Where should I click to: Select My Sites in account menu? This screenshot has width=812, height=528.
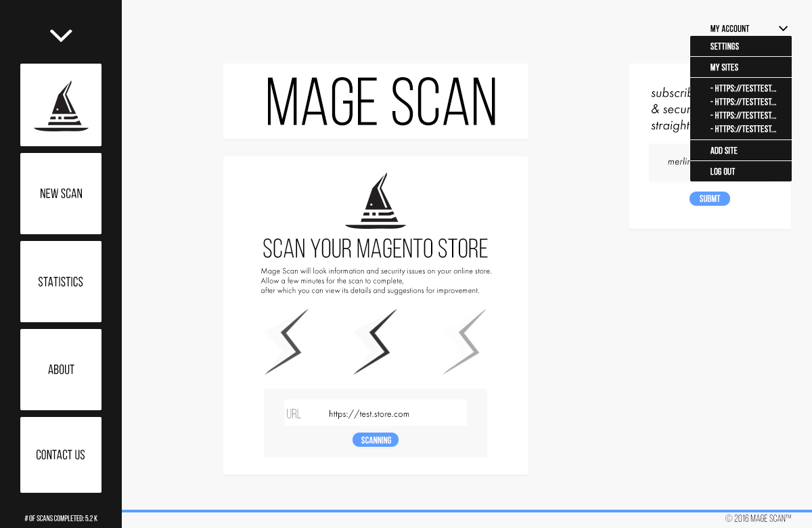pos(741,68)
